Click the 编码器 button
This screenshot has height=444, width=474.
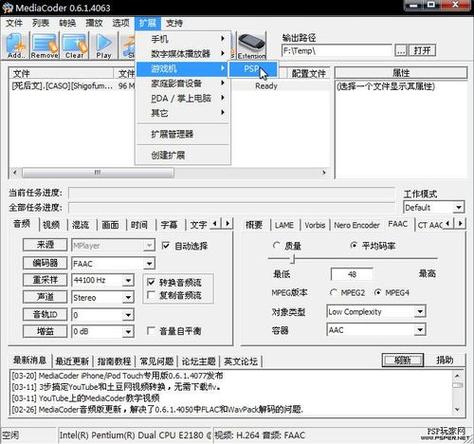pos(45,263)
